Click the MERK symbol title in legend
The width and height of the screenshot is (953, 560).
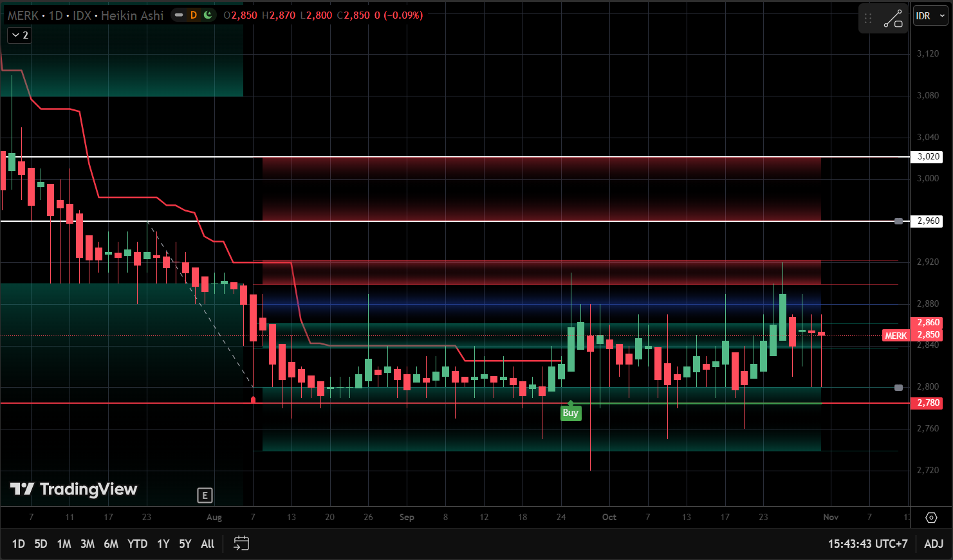[x=22, y=15]
